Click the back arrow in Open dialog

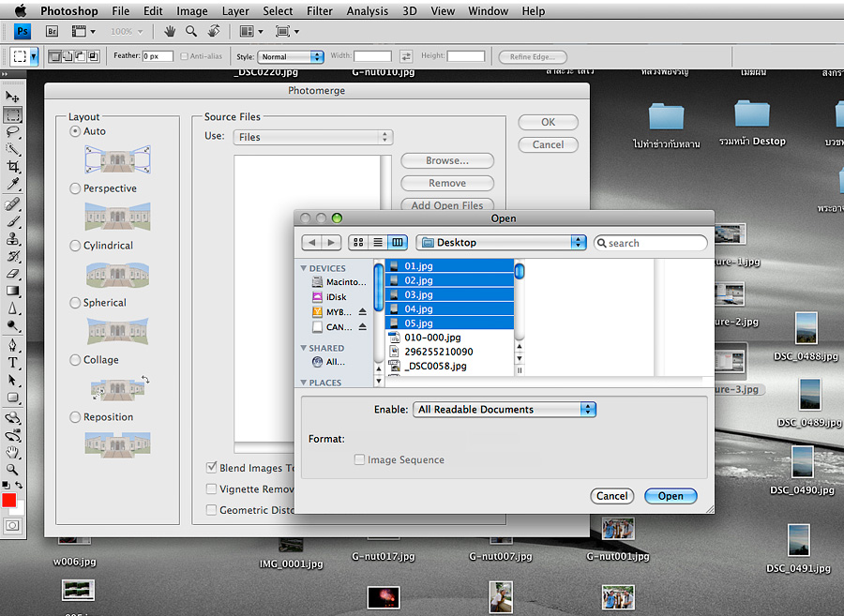pos(312,242)
